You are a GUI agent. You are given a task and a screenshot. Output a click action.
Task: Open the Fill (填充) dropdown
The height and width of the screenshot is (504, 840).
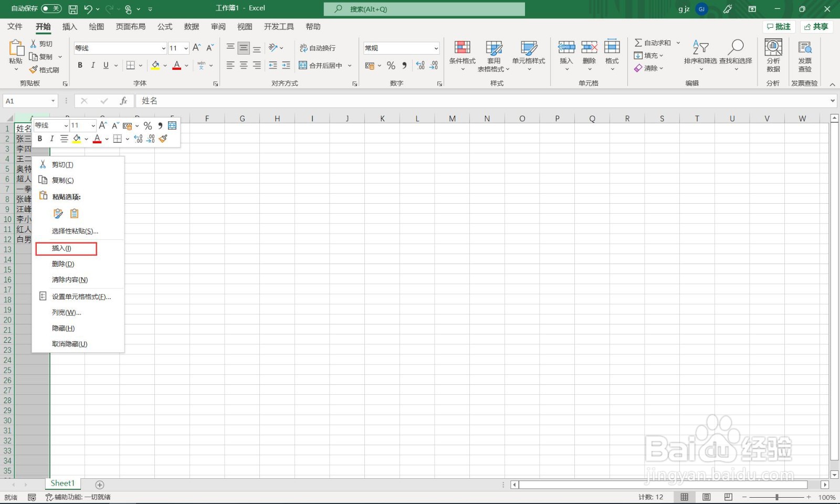tap(649, 56)
